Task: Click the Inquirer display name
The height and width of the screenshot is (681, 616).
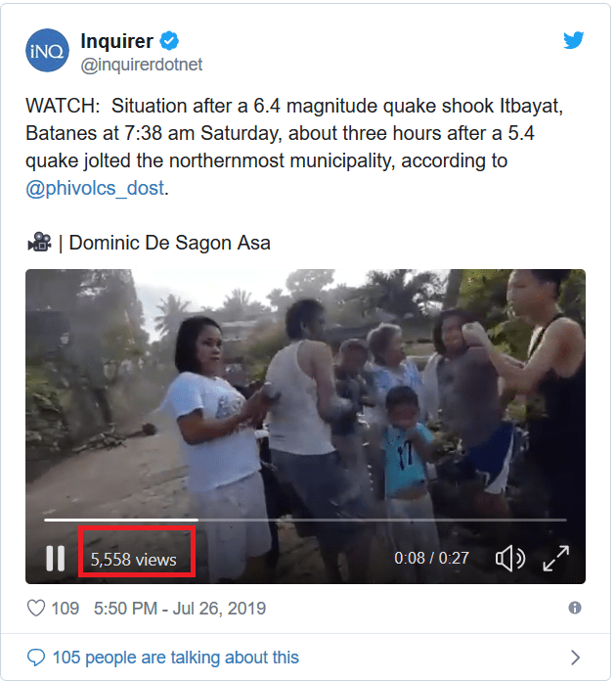Action: [x=117, y=41]
